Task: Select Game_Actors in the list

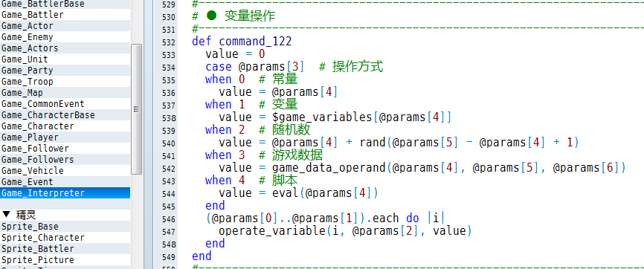Action: click(x=65, y=48)
